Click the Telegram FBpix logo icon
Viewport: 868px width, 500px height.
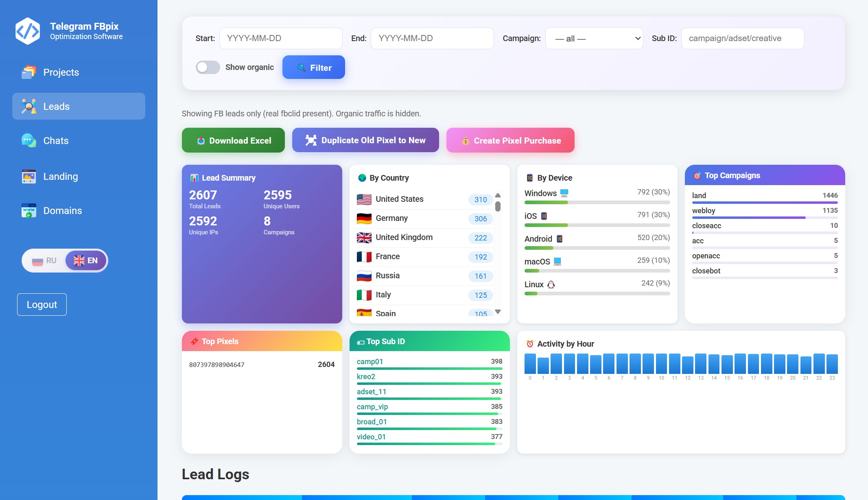[x=28, y=31]
